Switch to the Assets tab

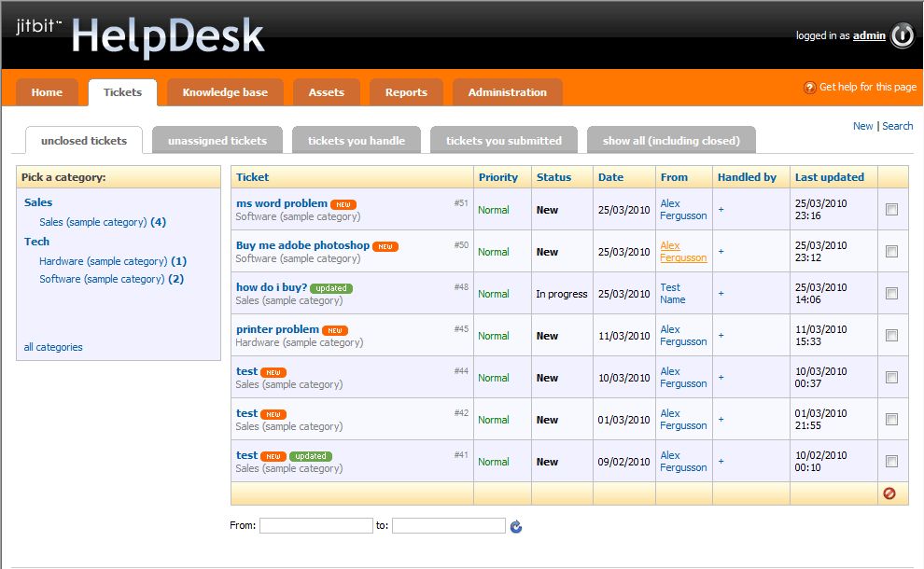pyautogui.click(x=327, y=92)
